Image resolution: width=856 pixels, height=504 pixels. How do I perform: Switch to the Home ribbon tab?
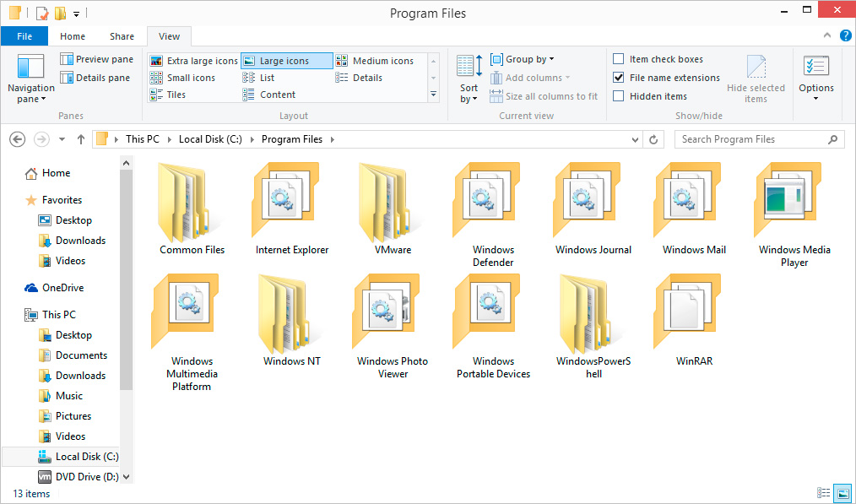[x=73, y=36]
